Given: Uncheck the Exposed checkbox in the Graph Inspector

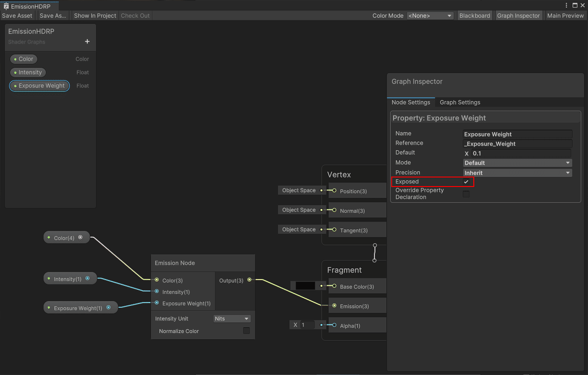Looking at the screenshot, I should (x=466, y=182).
